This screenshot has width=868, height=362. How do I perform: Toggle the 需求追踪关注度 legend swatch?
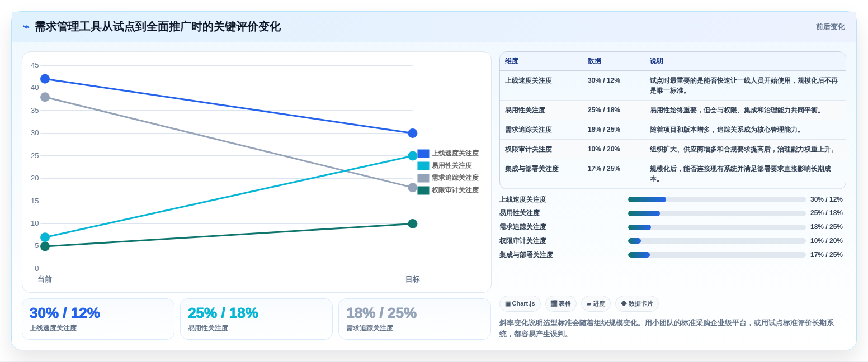pyautogui.click(x=423, y=178)
